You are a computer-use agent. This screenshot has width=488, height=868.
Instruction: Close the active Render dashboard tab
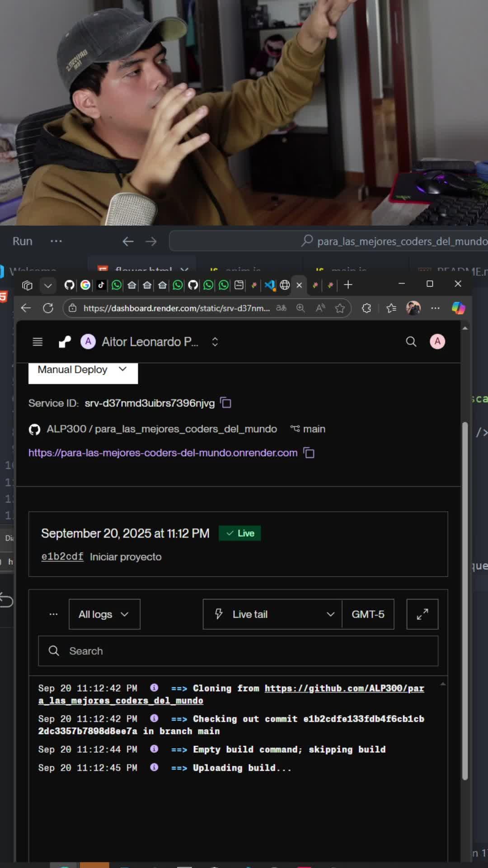pyautogui.click(x=299, y=285)
